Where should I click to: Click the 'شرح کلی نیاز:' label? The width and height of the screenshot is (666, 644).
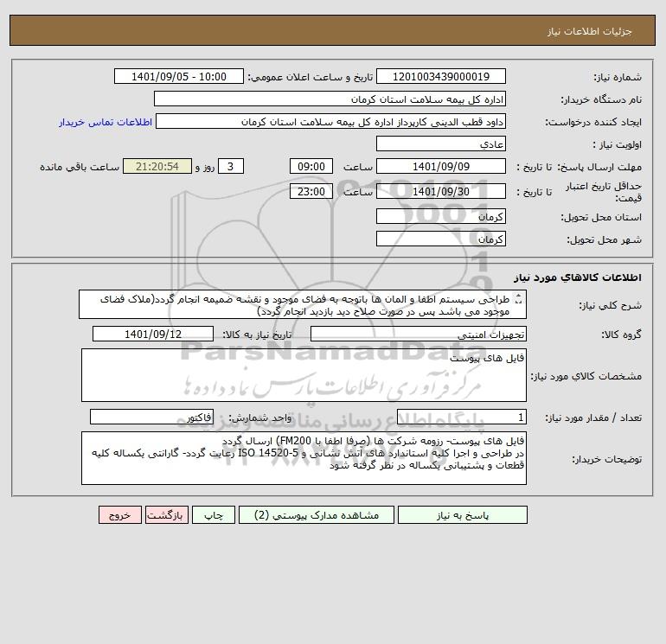(611, 306)
